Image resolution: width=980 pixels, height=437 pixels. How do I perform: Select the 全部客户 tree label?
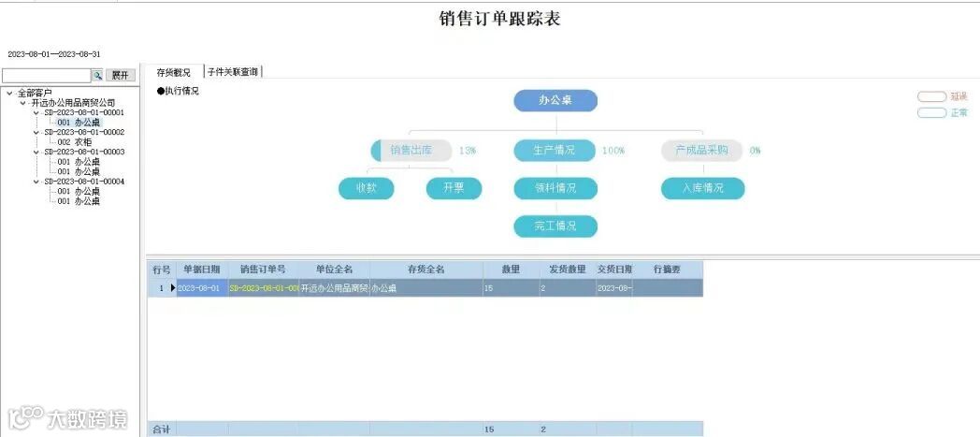coord(35,94)
